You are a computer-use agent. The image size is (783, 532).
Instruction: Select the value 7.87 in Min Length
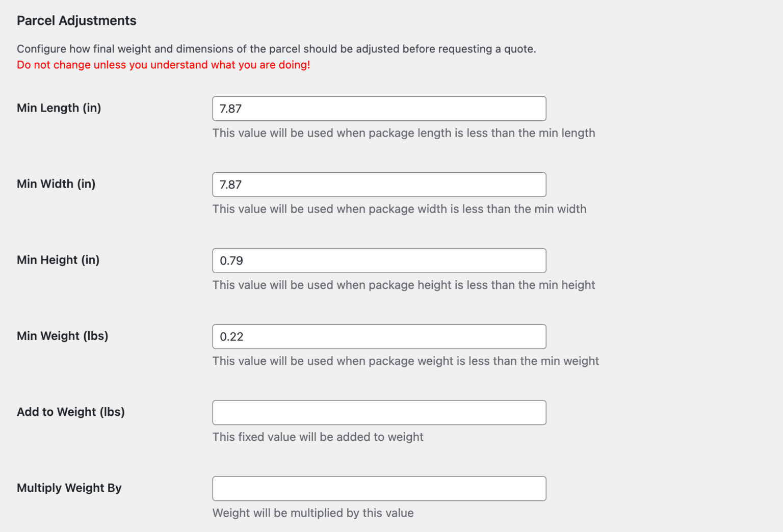pos(230,109)
